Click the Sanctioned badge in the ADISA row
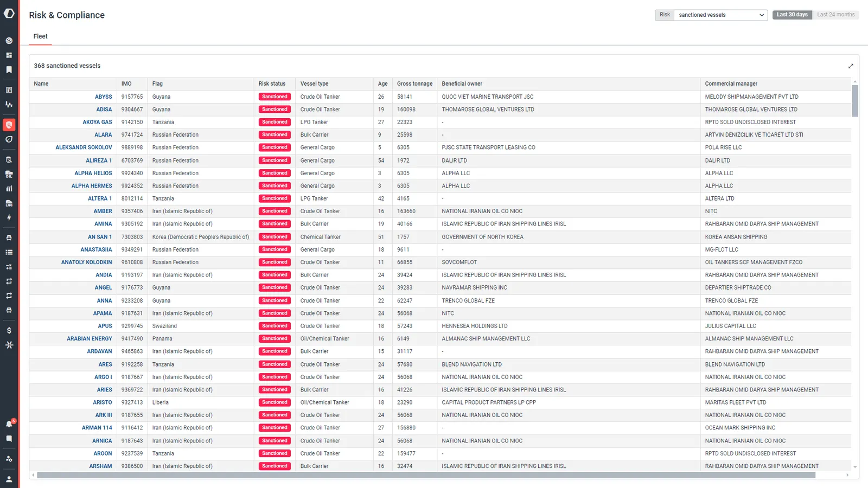The image size is (868, 488). pyautogui.click(x=275, y=110)
